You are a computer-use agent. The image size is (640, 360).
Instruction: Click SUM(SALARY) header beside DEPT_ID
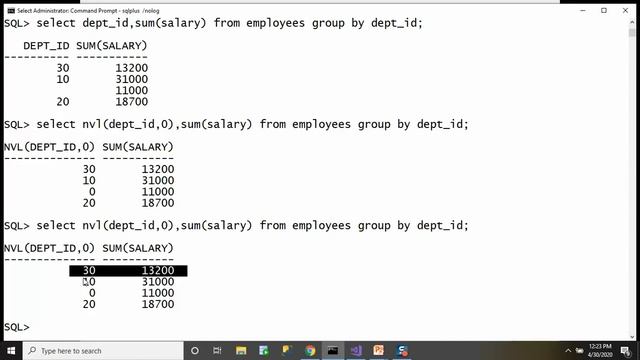pos(111,46)
